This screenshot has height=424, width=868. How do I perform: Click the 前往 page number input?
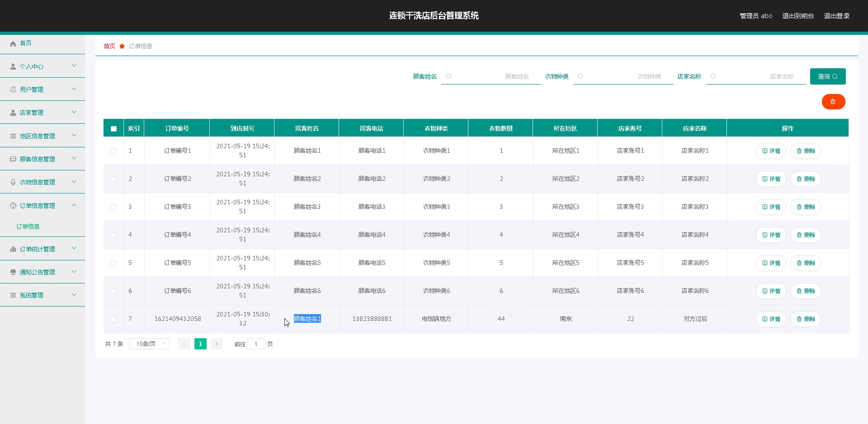256,344
